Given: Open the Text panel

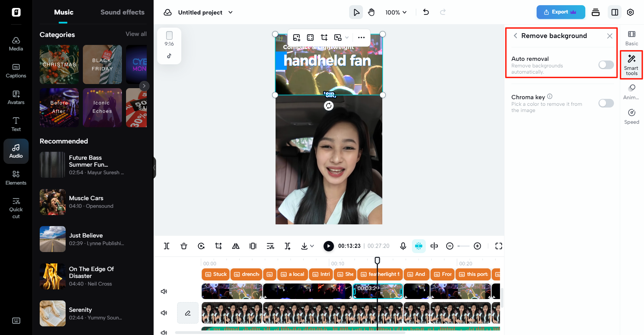Looking at the screenshot, I should tap(16, 124).
